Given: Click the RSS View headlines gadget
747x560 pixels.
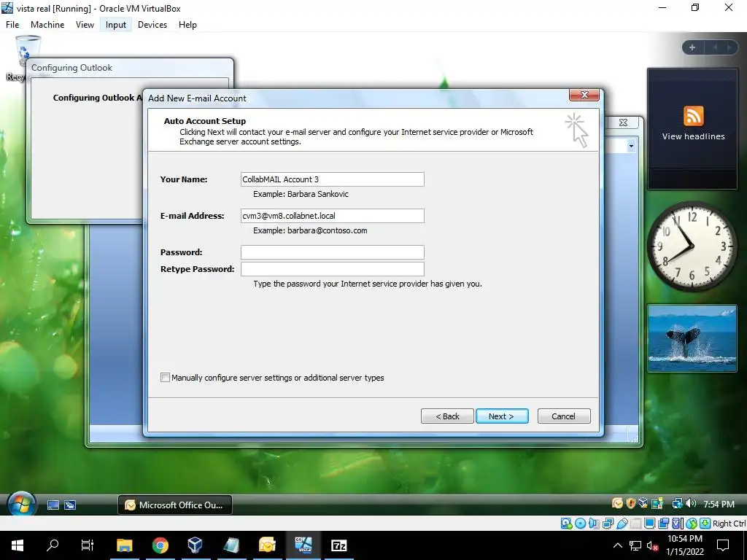Looking at the screenshot, I should click(693, 128).
